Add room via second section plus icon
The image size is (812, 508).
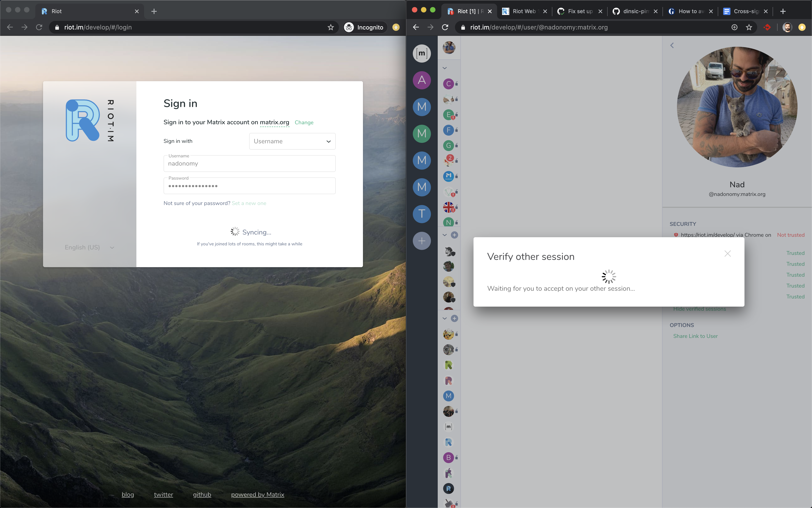click(x=454, y=235)
